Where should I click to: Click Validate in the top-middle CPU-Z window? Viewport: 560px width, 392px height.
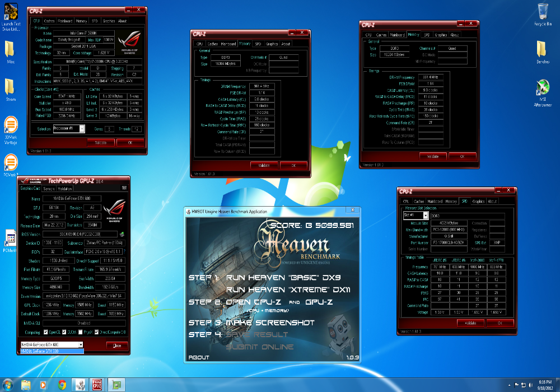(x=264, y=165)
